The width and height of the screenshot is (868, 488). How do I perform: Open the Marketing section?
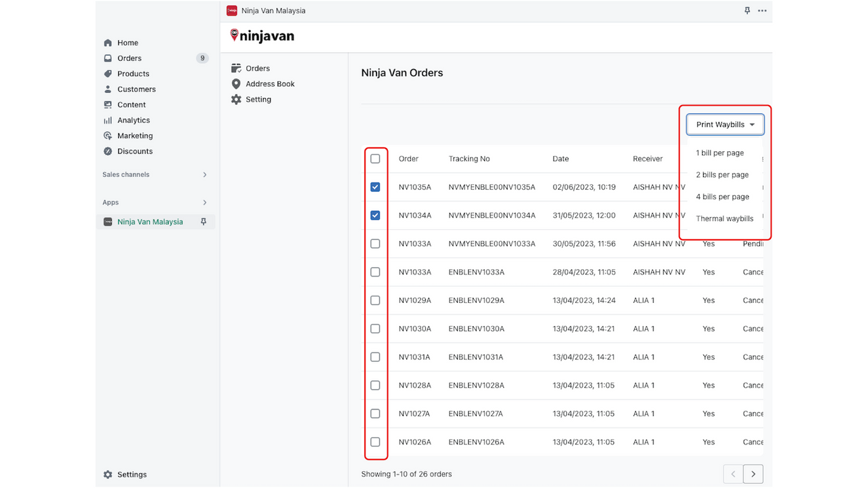click(134, 135)
